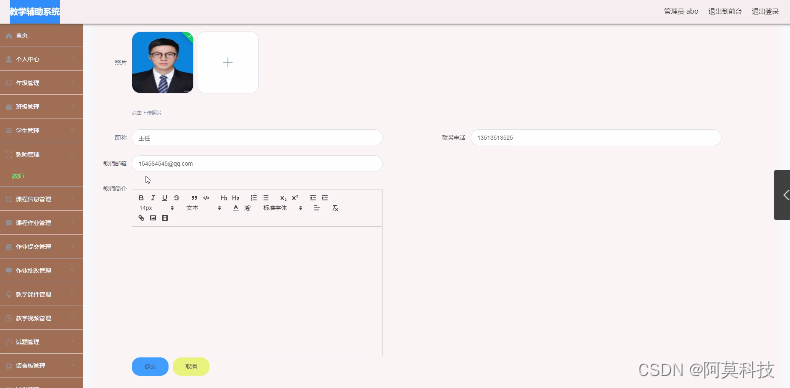Click the clock icon for 教学视频管理

(x=9, y=318)
